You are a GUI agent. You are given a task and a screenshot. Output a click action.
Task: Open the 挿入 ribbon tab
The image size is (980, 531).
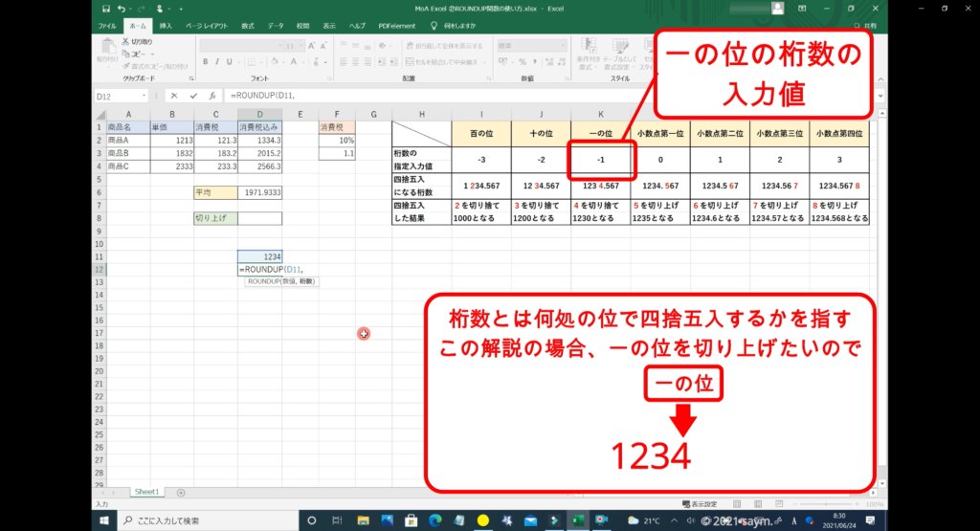click(167, 26)
